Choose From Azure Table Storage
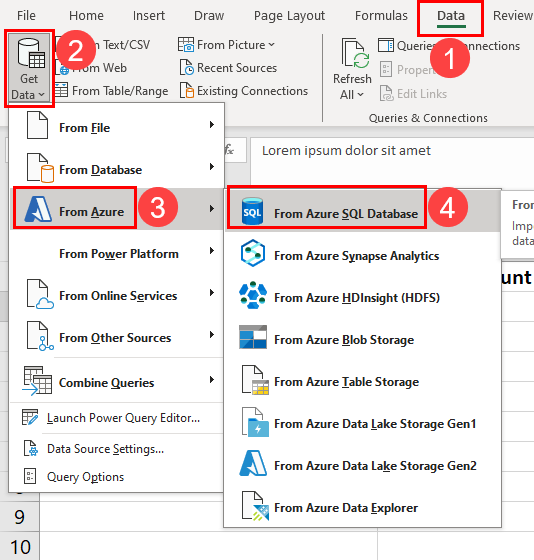This screenshot has height=560, width=534. tap(363, 380)
